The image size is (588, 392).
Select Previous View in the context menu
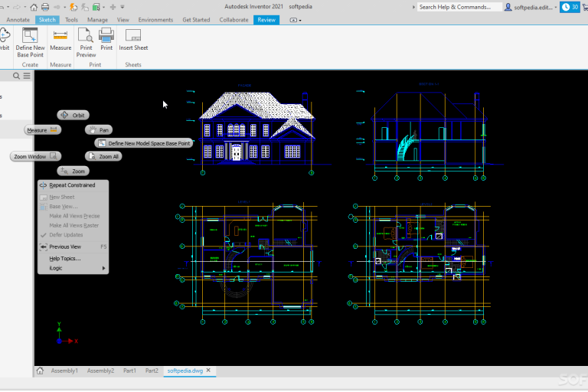(73, 247)
